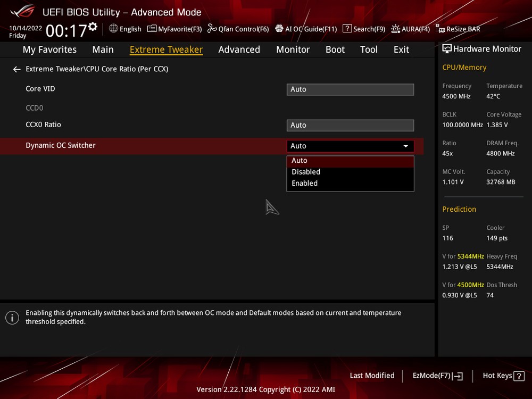Open AURA(F4) lighting settings
532x399 pixels.
[x=396, y=29]
